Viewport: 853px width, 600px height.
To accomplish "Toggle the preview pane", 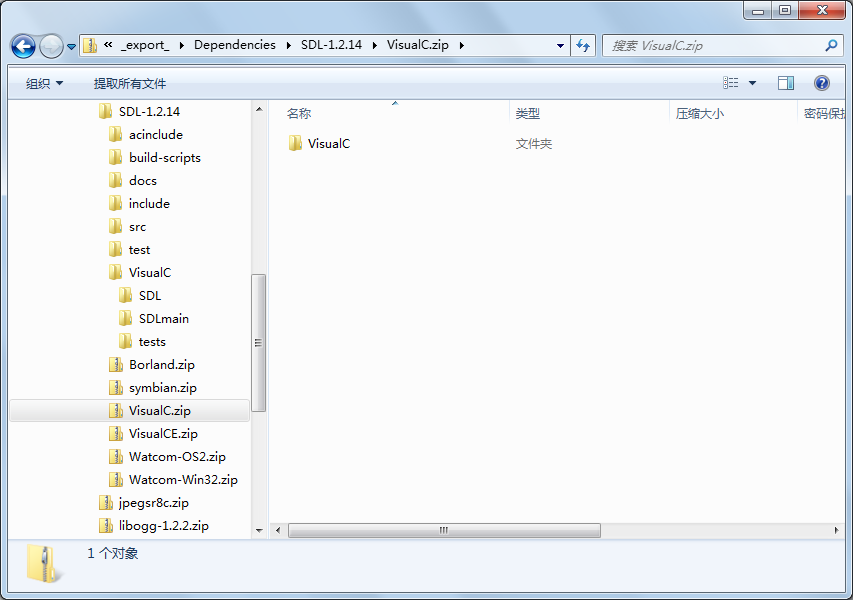I will pos(786,82).
